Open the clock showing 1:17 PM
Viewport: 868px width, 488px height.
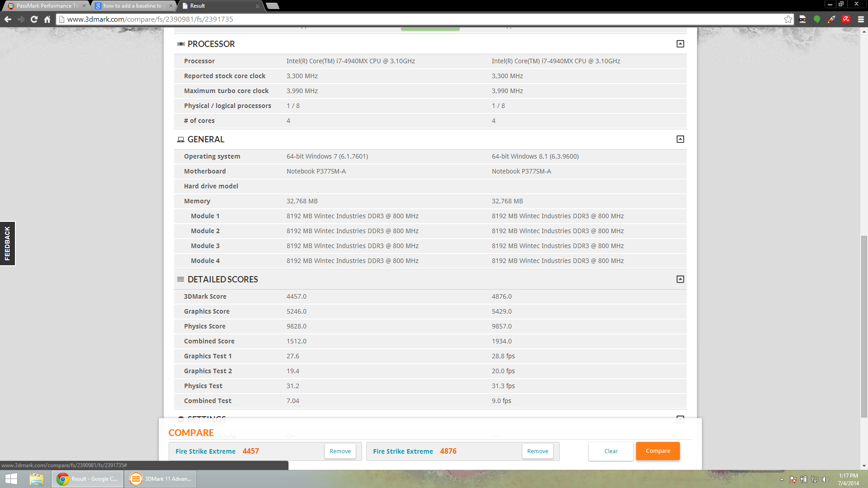point(849,479)
